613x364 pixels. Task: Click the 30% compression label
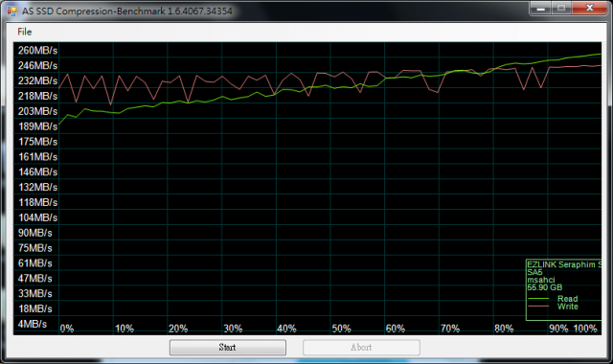(x=233, y=329)
